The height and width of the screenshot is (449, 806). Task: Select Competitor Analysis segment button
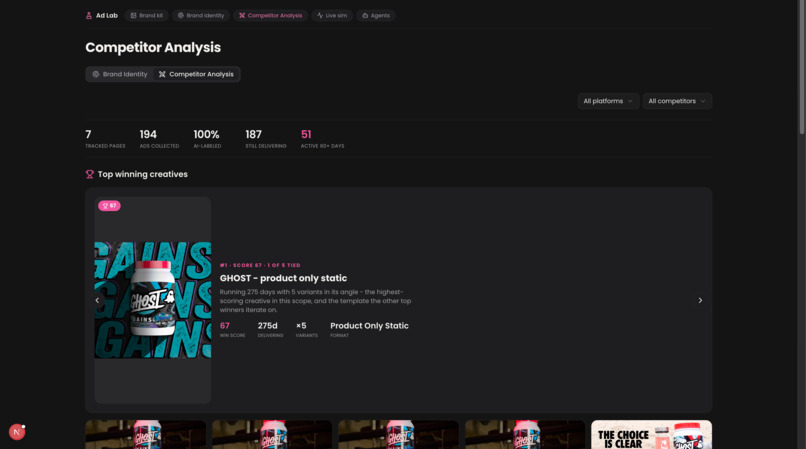click(196, 74)
